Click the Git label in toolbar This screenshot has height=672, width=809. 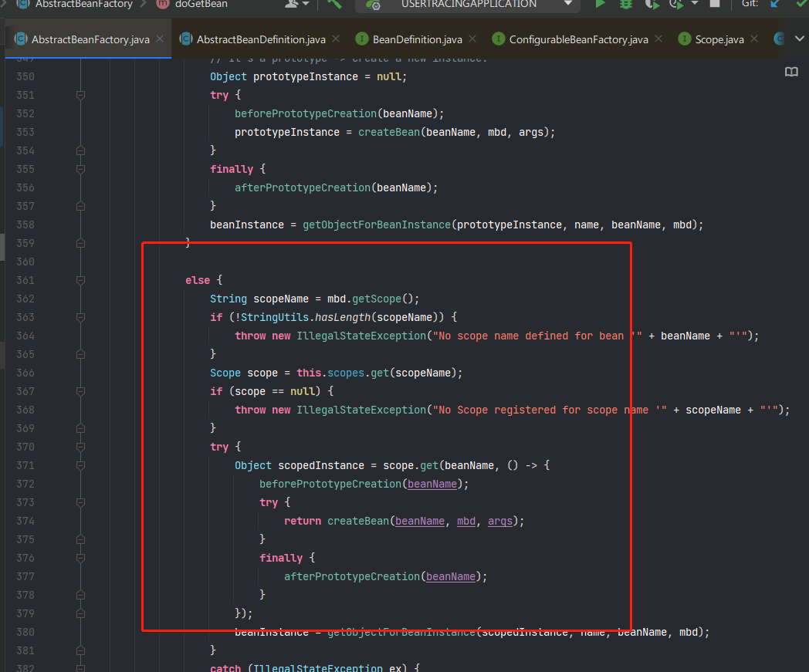[x=749, y=4]
